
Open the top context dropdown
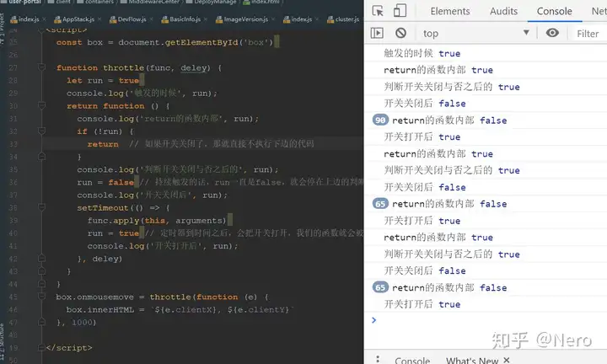click(x=475, y=33)
